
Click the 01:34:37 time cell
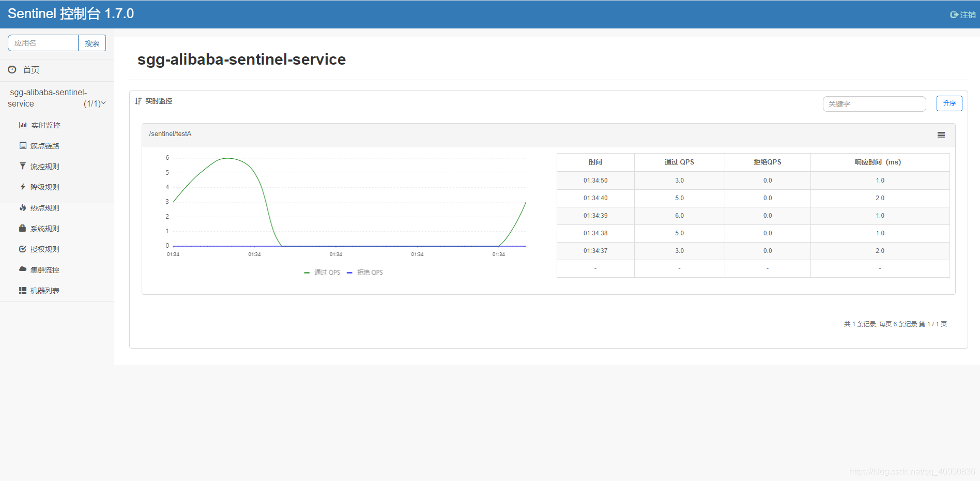click(x=595, y=251)
